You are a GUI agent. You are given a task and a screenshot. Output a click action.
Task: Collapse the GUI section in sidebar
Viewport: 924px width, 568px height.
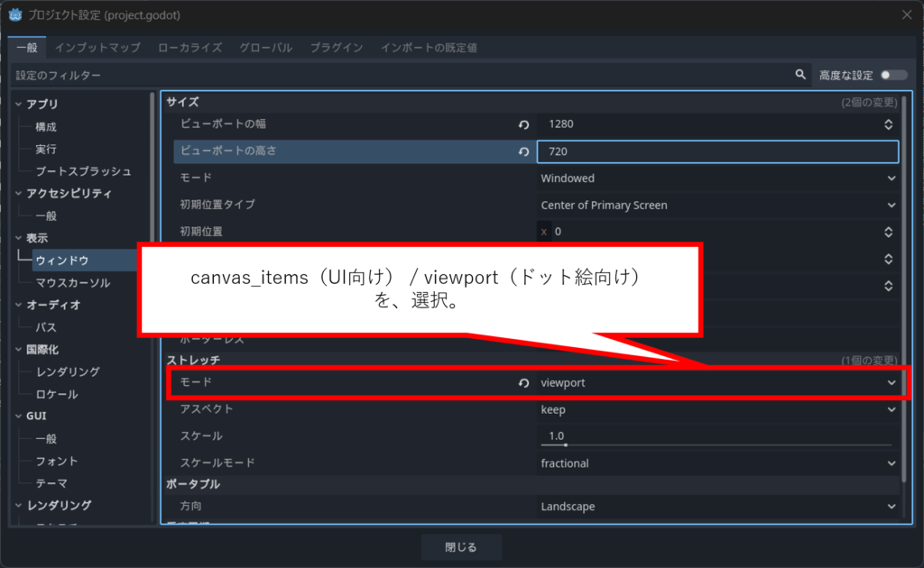(18, 417)
